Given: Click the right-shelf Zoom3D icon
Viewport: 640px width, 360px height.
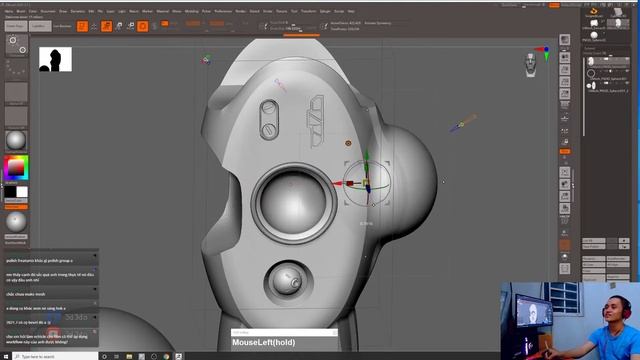Looking at the screenshot, I should pos(564,196).
